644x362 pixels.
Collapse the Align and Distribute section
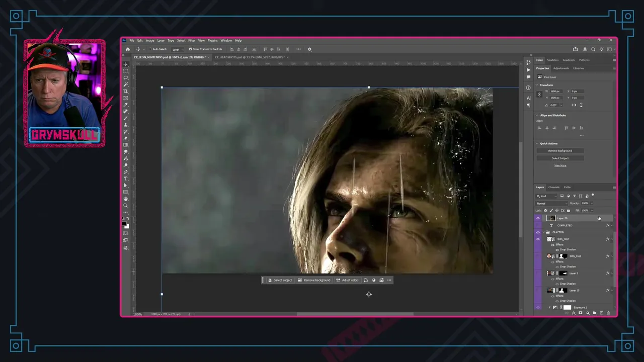click(537, 115)
